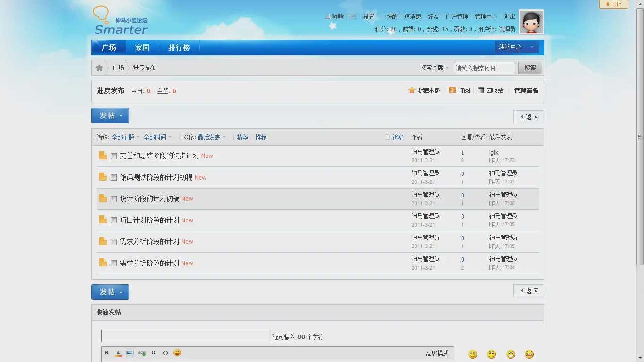Switch to the 家园 tab

pos(142,48)
